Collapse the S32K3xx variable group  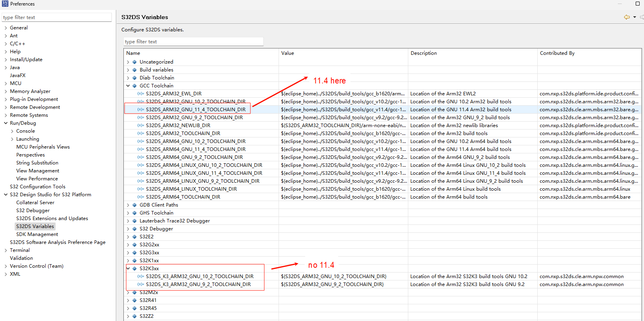coord(128,269)
